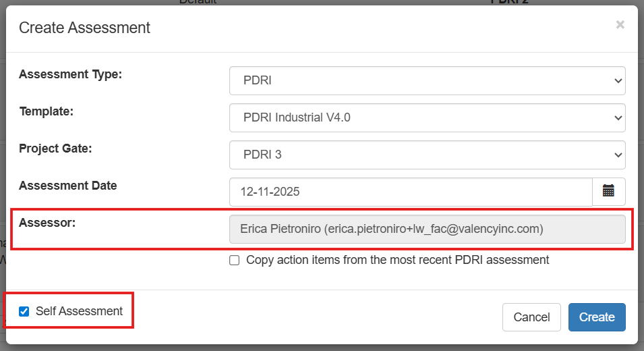Viewport: 644px width, 351px height.
Task: Click the "Project Gate:" field label
Action: pyautogui.click(x=55, y=148)
